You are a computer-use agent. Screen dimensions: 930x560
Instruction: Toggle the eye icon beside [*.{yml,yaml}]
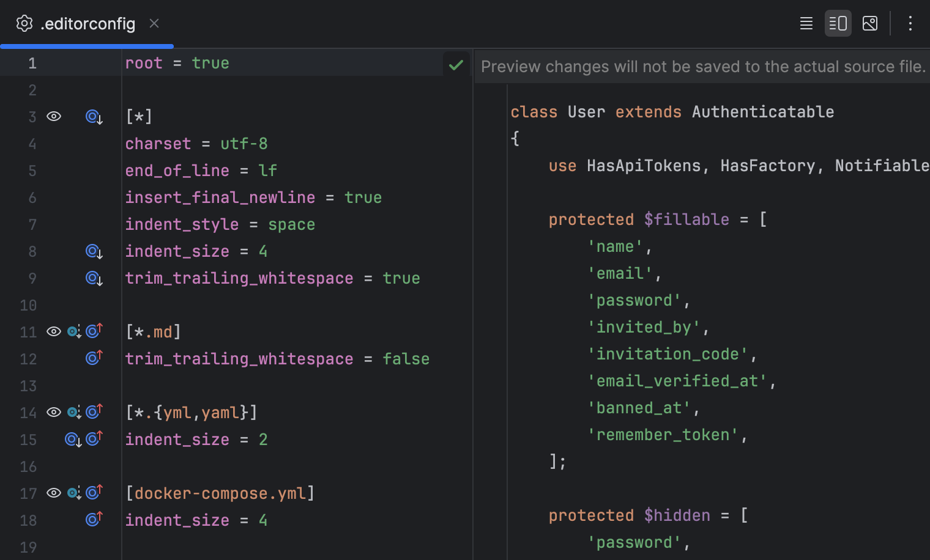point(53,412)
